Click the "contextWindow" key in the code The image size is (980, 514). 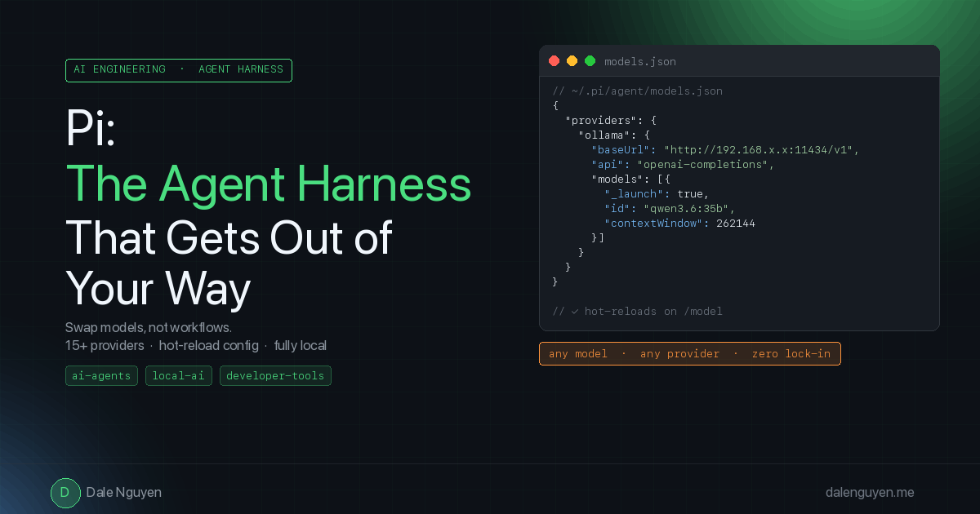(x=653, y=224)
